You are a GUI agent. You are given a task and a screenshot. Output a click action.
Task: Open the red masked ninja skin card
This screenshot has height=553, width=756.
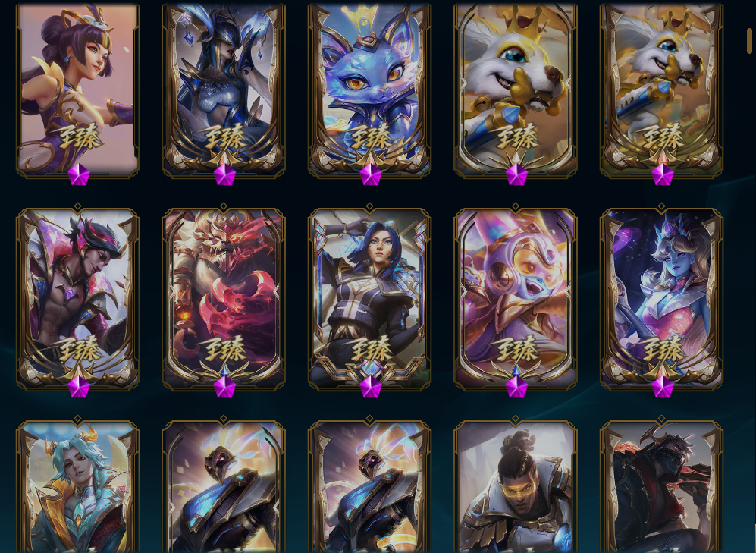[x=662, y=487]
